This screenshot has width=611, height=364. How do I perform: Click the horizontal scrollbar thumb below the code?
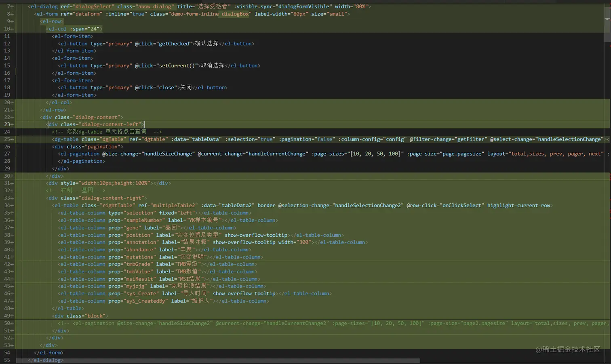click(218, 360)
